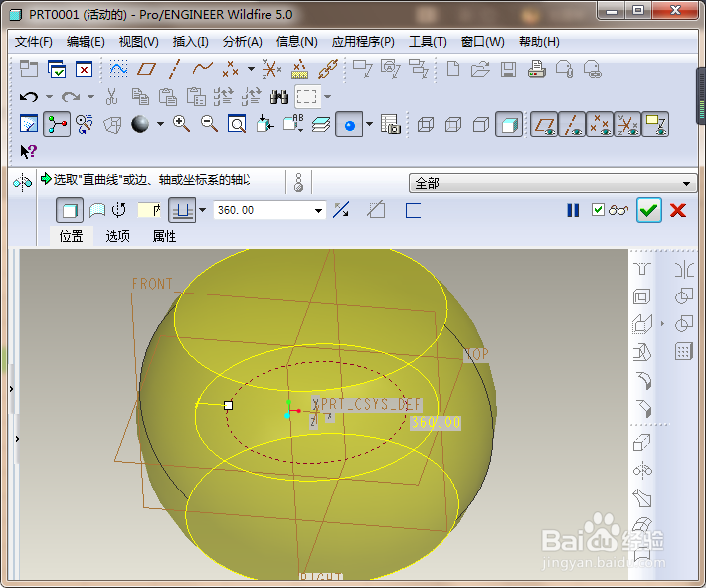Pause the revolve tool
Viewport: 706px width, 588px height.
(573, 210)
